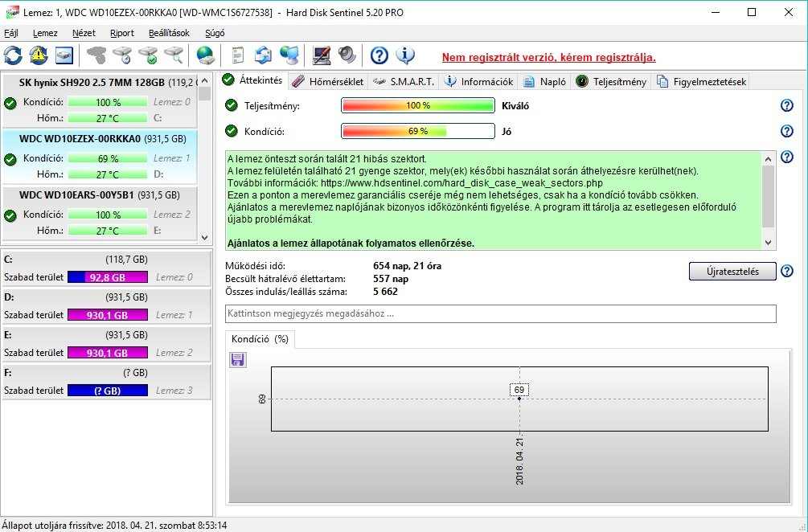Select the Kondíció (%) graph tab
Viewport: 808px width, 532px height.
260,339
